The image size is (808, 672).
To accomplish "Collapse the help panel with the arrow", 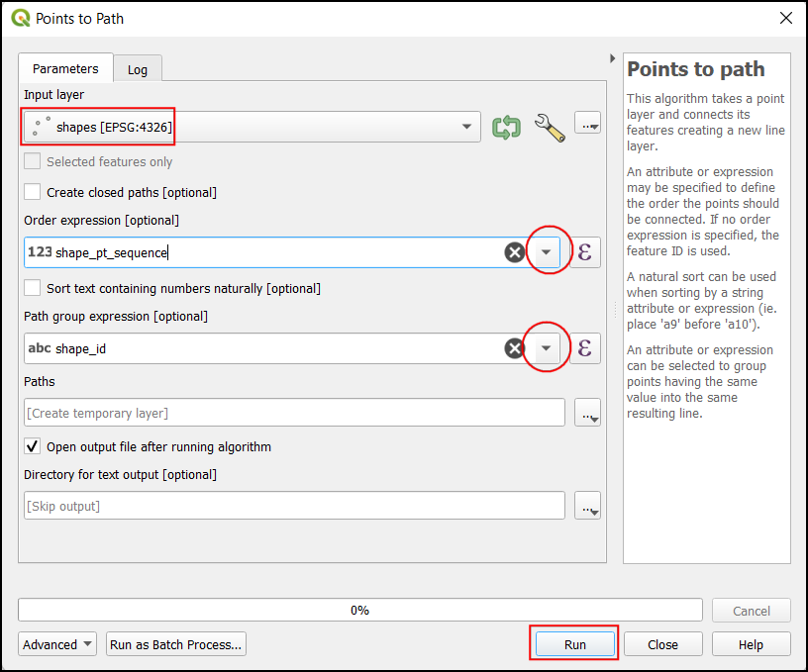I will [613, 58].
